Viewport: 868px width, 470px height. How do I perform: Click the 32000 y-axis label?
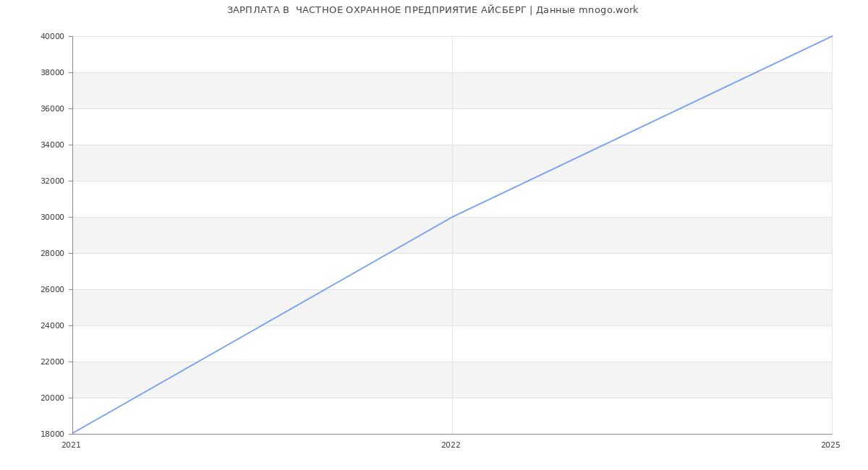pyautogui.click(x=53, y=181)
